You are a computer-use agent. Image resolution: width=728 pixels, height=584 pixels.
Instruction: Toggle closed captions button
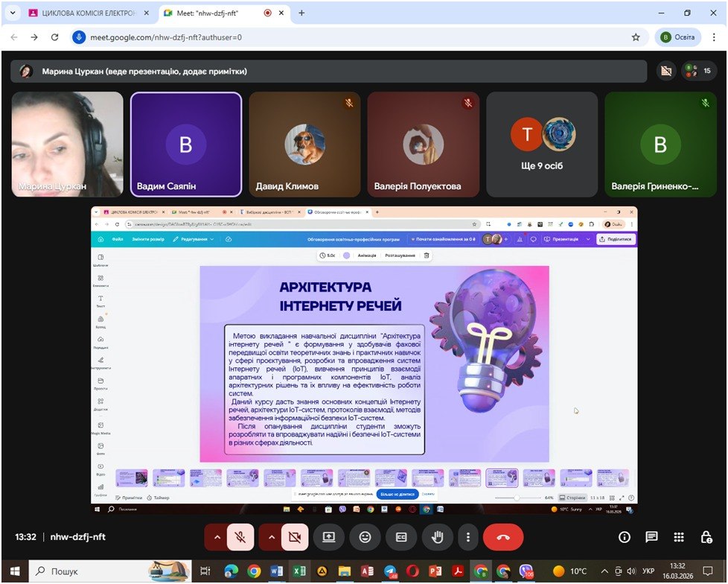click(x=401, y=537)
